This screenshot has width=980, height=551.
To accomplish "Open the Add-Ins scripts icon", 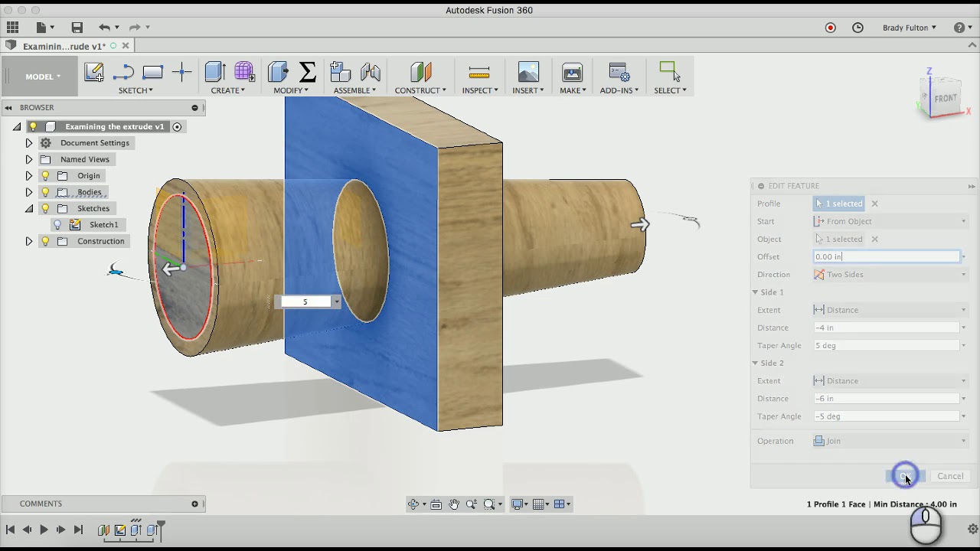I will 619,73.
